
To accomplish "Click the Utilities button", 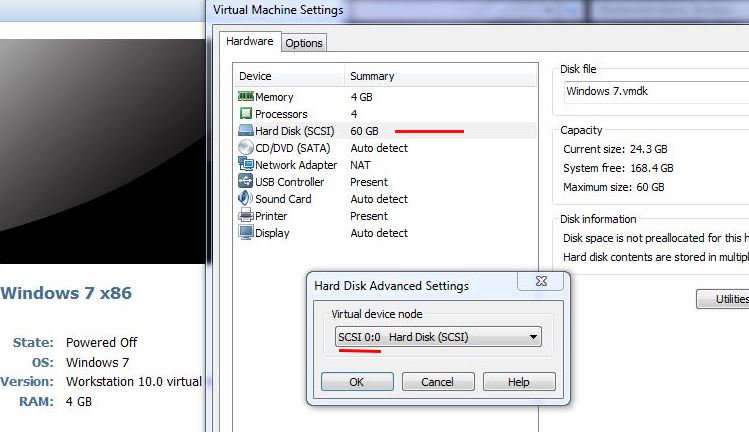I will 723,299.
